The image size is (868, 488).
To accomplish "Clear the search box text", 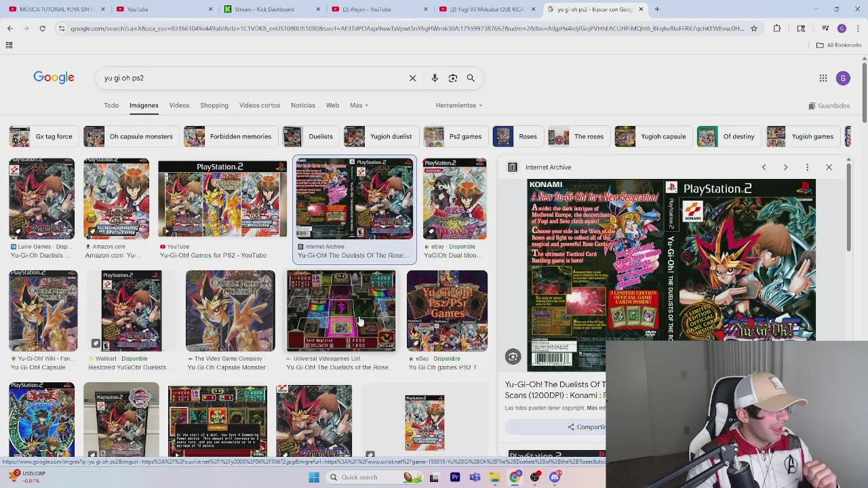I will (x=412, y=78).
